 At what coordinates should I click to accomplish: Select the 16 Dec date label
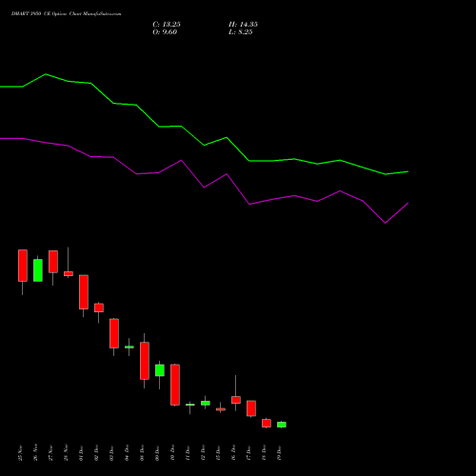(x=233, y=453)
